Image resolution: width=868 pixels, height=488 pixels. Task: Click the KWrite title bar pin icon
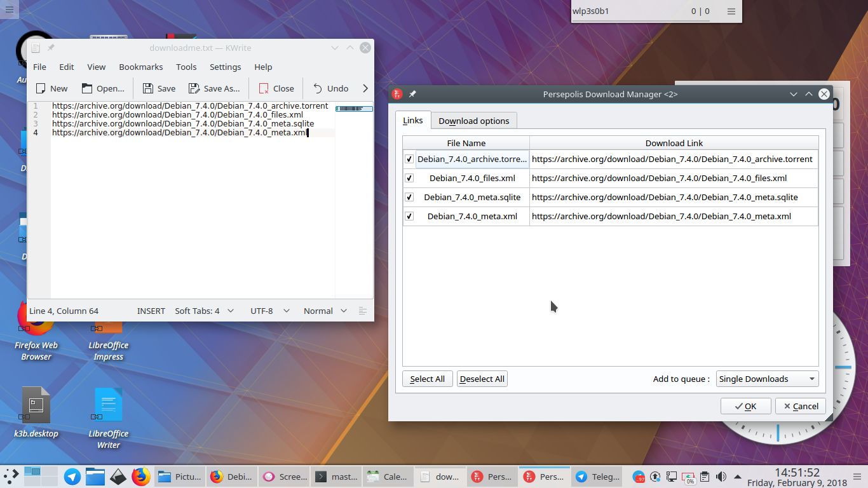click(x=51, y=48)
